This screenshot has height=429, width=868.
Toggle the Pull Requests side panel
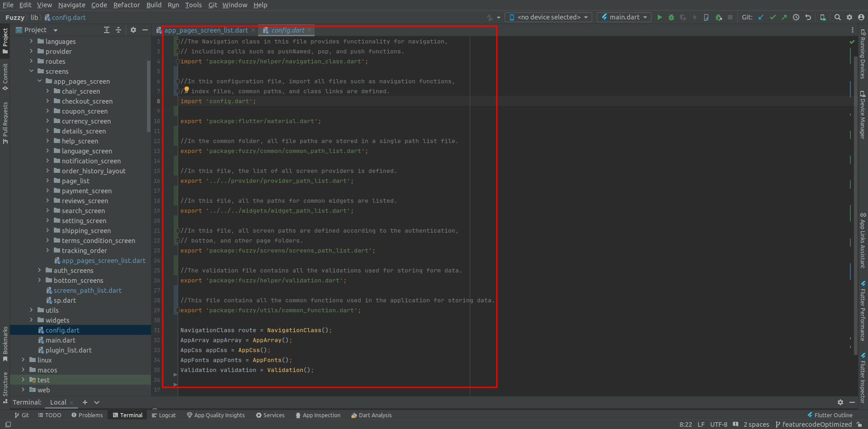(x=5, y=120)
